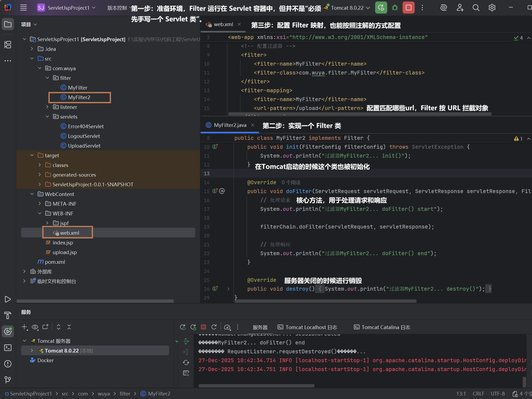
Task: Expand the listener package node
Action: pos(47,107)
